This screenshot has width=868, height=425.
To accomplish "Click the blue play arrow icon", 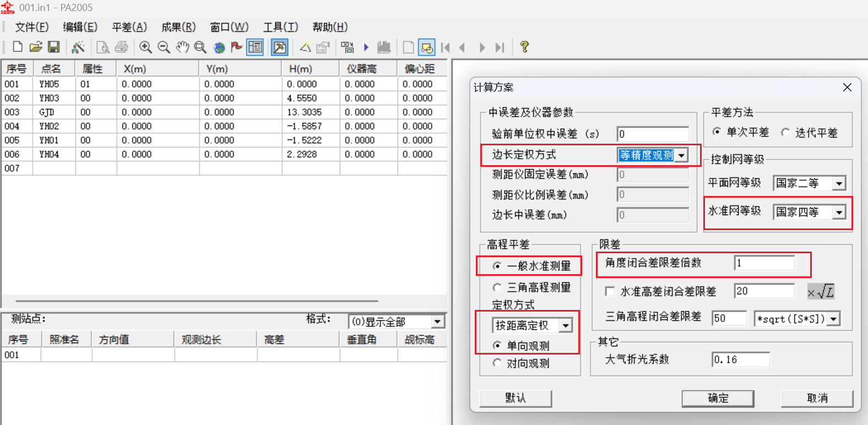I will click(x=366, y=47).
